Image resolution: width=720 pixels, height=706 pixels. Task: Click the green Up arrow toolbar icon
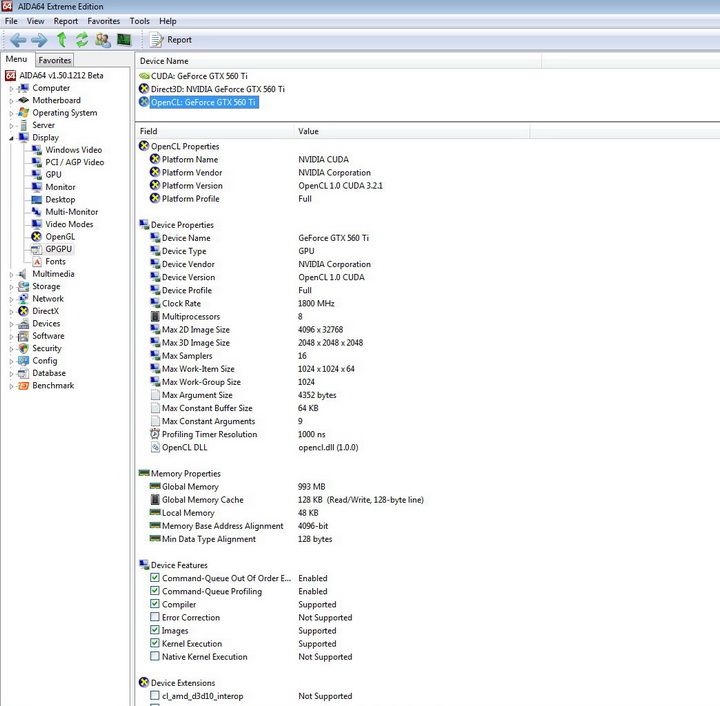click(x=61, y=40)
